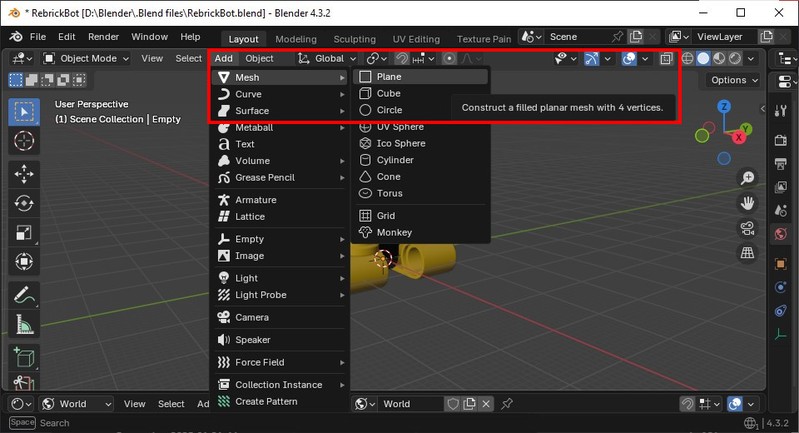Select the Annotate pencil tool
The image size is (799, 433).
(24, 295)
